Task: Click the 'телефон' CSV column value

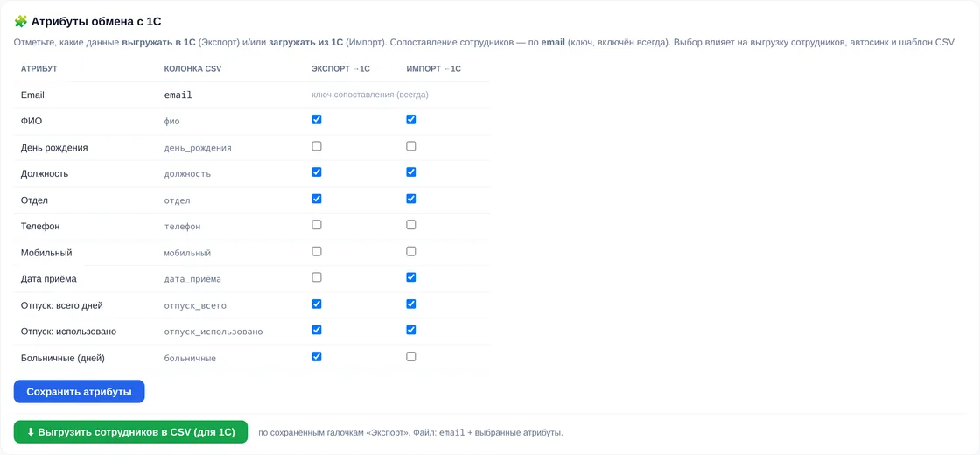Action: (x=183, y=227)
